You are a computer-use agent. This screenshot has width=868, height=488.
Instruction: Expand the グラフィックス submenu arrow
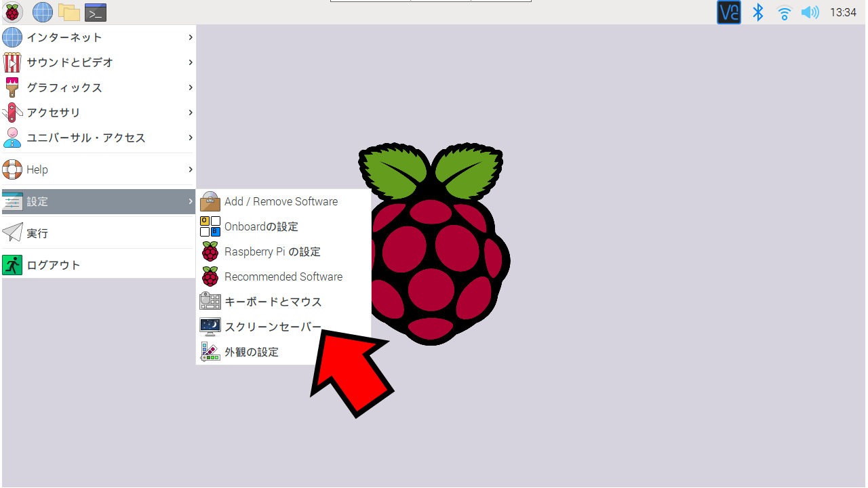click(x=191, y=87)
